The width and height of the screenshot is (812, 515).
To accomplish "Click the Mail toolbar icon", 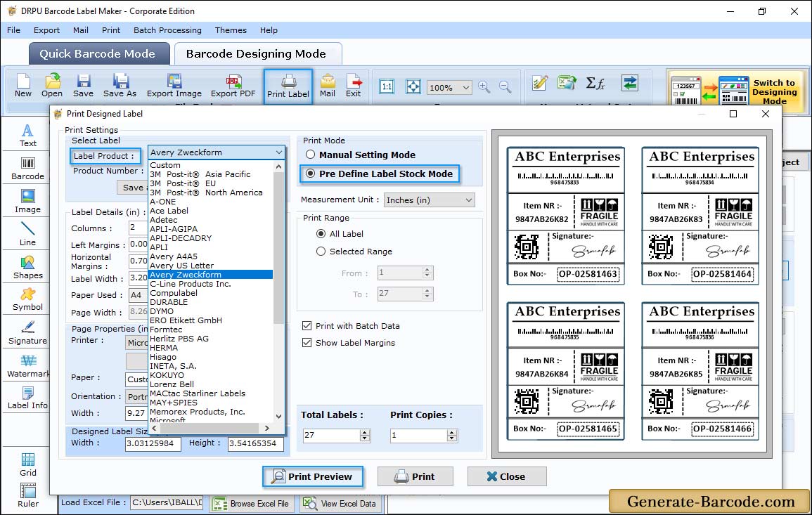I will click(x=328, y=86).
